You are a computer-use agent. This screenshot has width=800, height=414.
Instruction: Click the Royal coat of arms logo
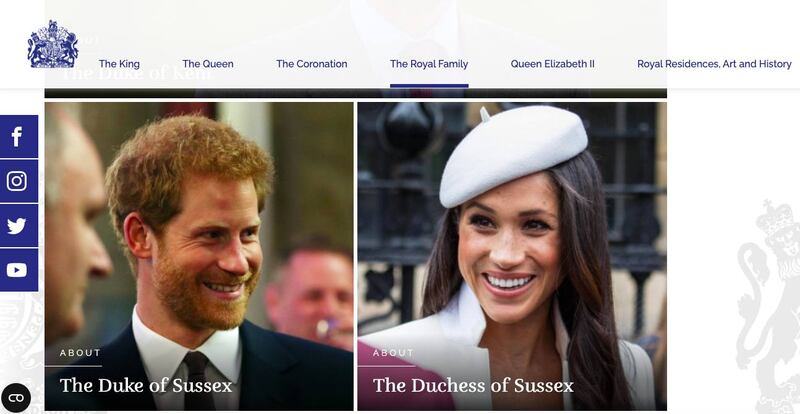click(53, 44)
